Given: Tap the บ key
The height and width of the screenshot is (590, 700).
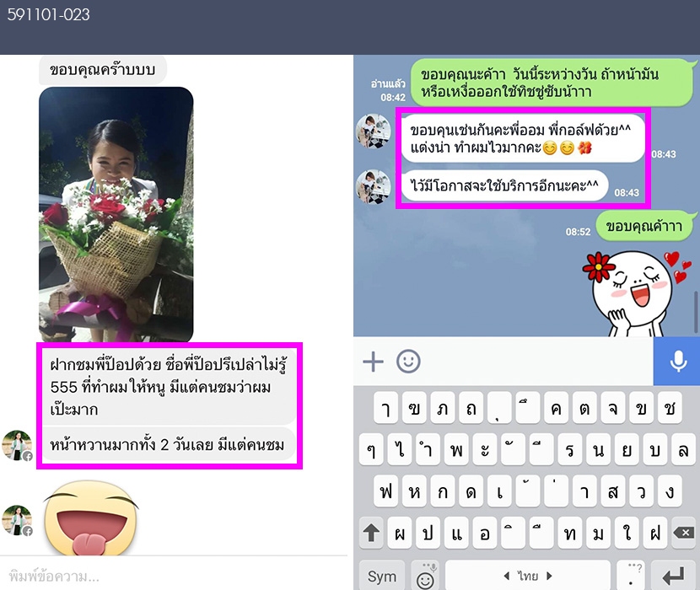Looking at the screenshot, I should 655,449.
